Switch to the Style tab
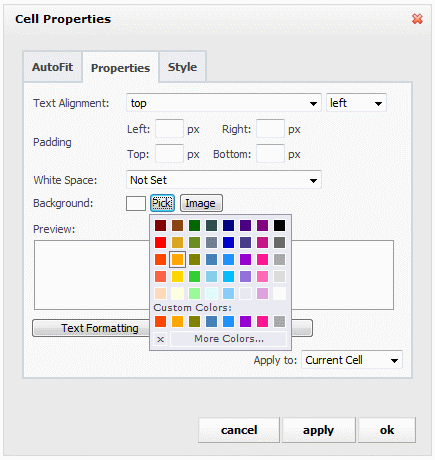Image resolution: width=435 pixels, height=460 pixels. click(x=182, y=67)
